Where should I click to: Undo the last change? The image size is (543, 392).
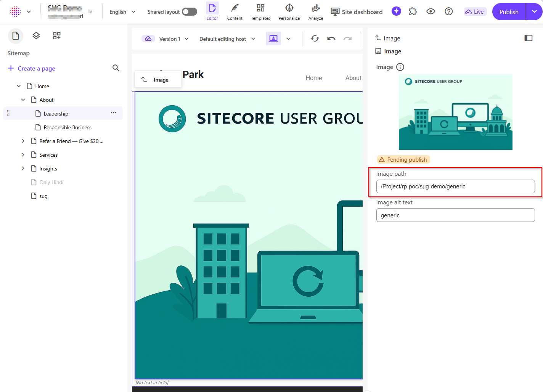pyautogui.click(x=331, y=39)
